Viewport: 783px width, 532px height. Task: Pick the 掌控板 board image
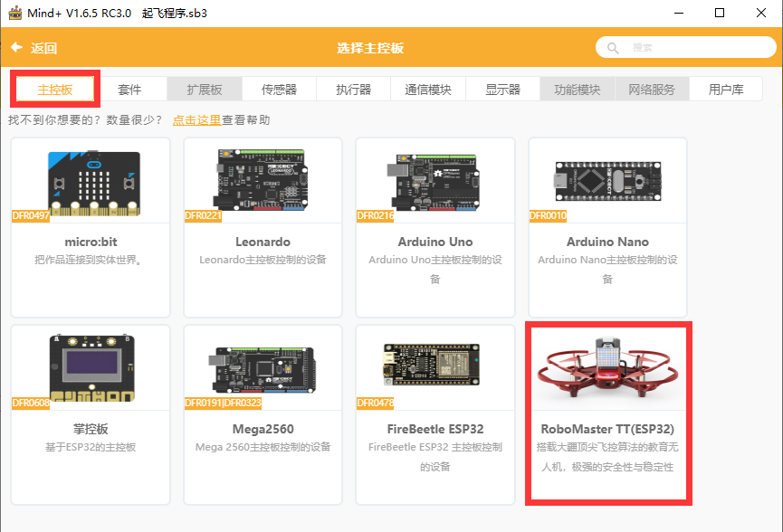pos(92,368)
